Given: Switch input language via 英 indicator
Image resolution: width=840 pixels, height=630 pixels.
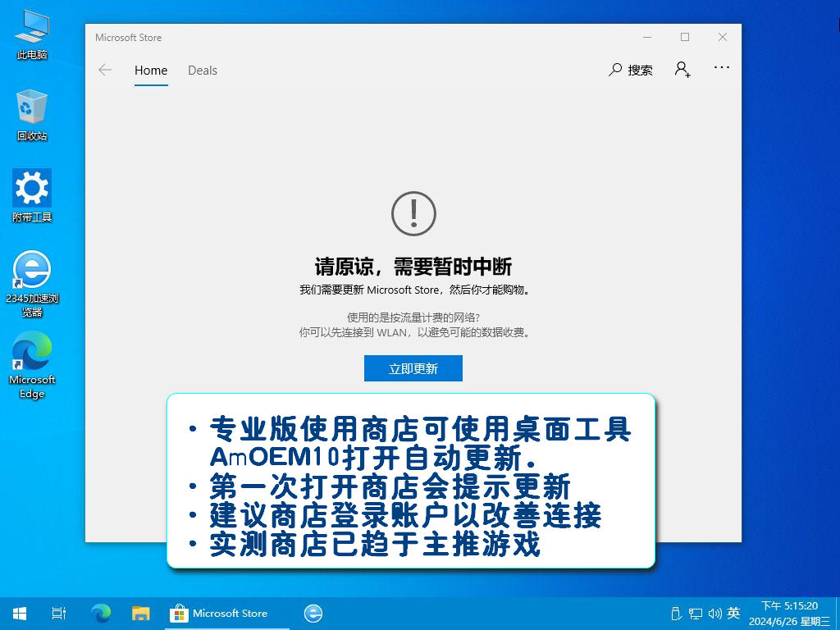Looking at the screenshot, I should pyautogui.click(x=734, y=613).
